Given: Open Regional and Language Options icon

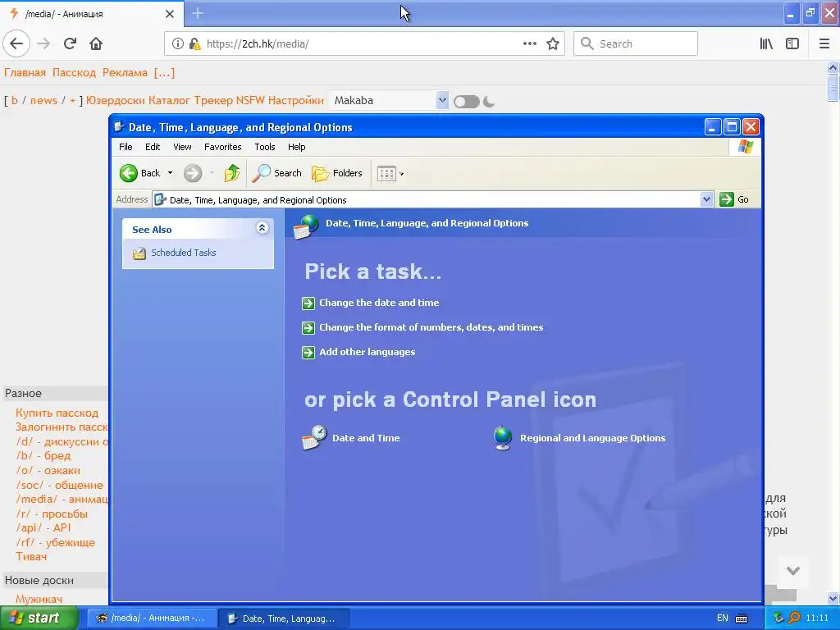Looking at the screenshot, I should tap(579, 438).
